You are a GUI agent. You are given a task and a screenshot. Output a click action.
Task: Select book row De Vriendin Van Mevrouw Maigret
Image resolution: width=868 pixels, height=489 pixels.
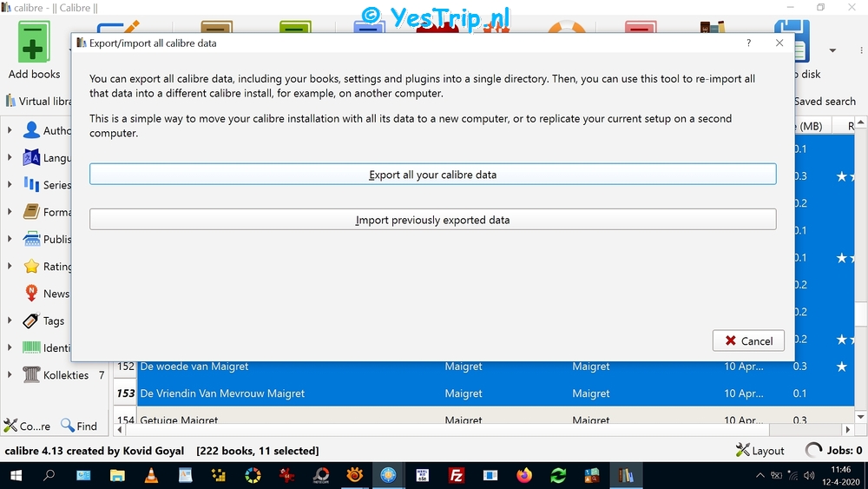[222, 393]
